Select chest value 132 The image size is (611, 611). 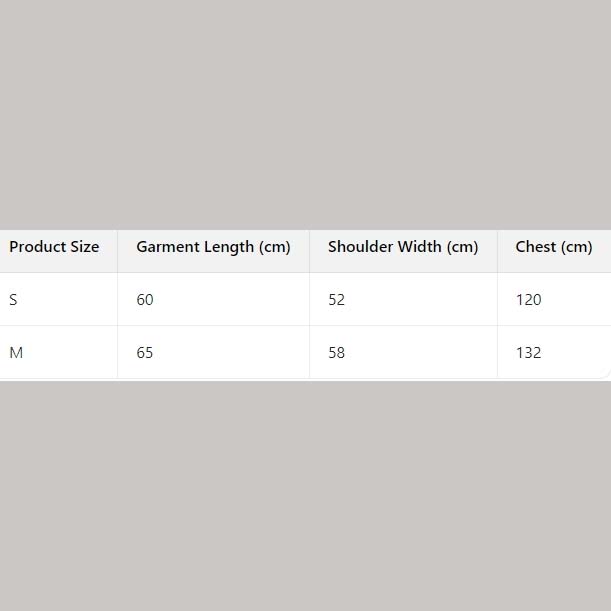pyautogui.click(x=528, y=353)
